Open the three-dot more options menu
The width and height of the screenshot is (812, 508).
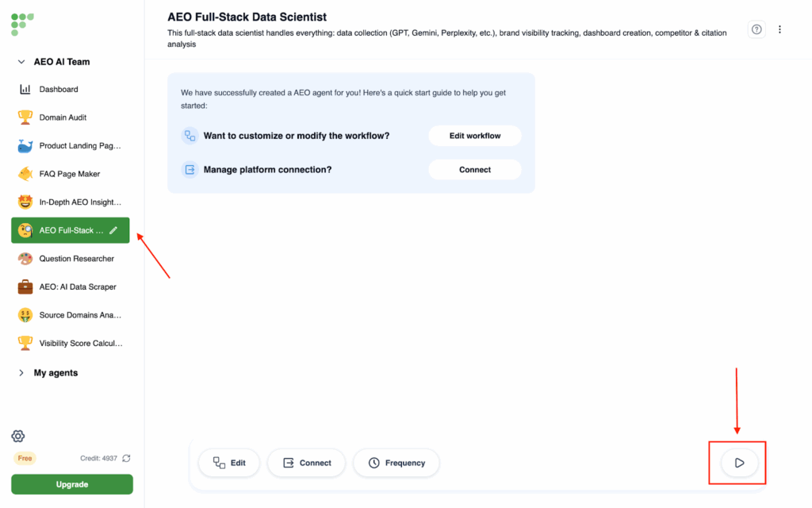(x=779, y=29)
